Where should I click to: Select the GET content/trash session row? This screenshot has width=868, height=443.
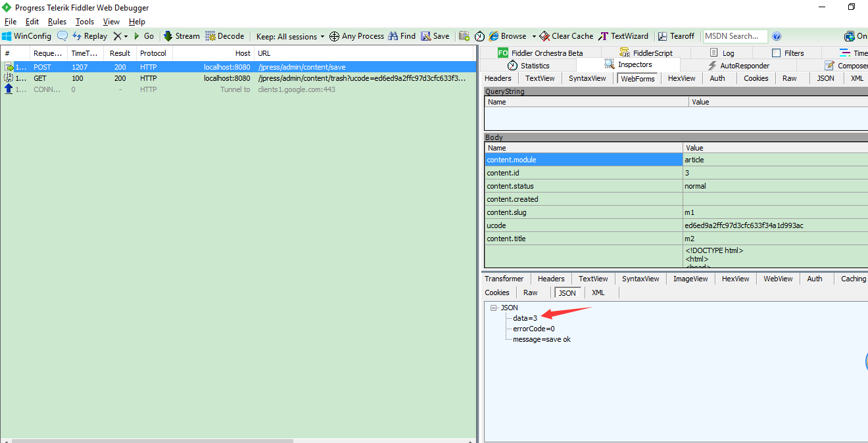[237, 78]
